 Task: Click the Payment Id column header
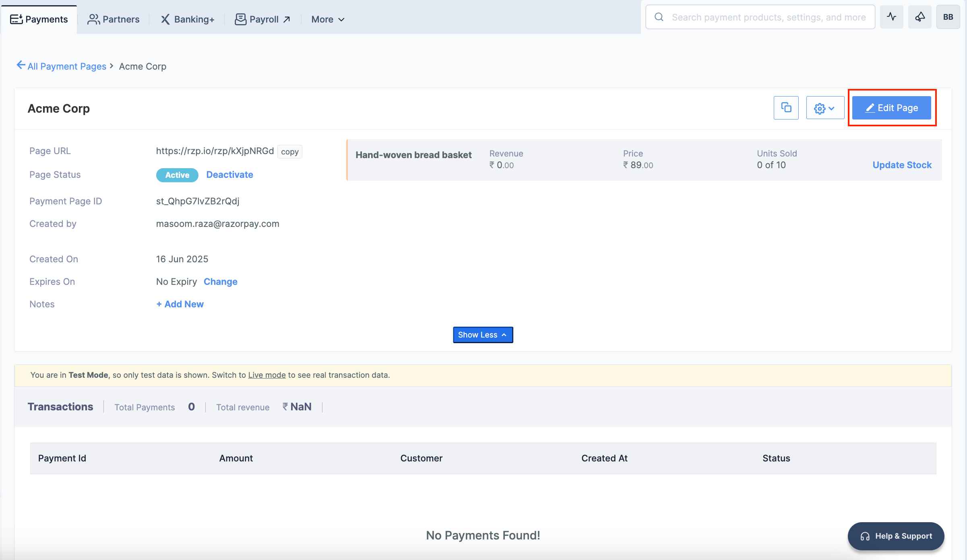pyautogui.click(x=62, y=458)
